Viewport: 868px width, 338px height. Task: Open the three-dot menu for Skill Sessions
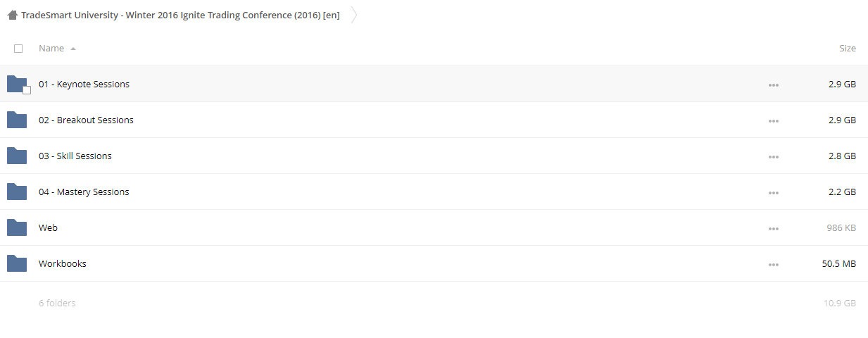click(774, 156)
